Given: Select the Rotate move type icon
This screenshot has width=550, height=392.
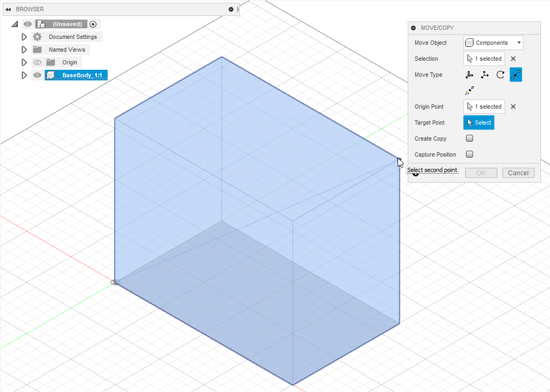Looking at the screenshot, I should (500, 75).
